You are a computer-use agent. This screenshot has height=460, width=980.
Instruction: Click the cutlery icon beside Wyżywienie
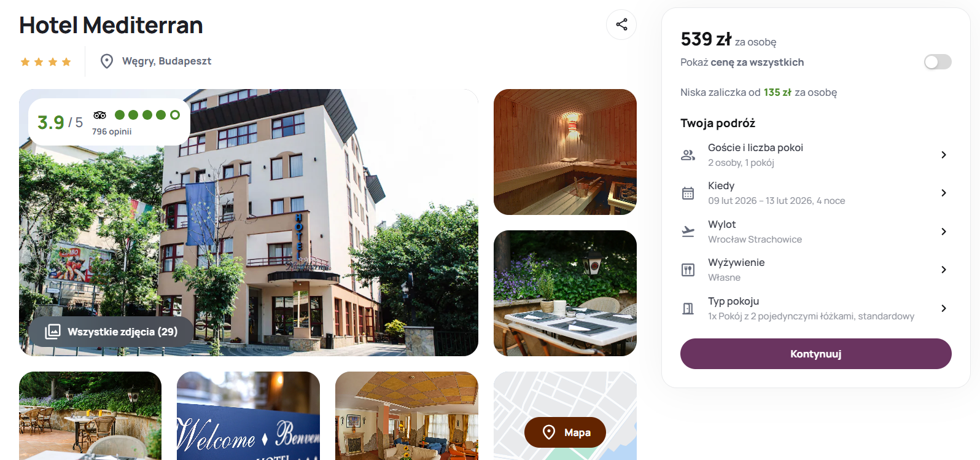pyautogui.click(x=688, y=270)
